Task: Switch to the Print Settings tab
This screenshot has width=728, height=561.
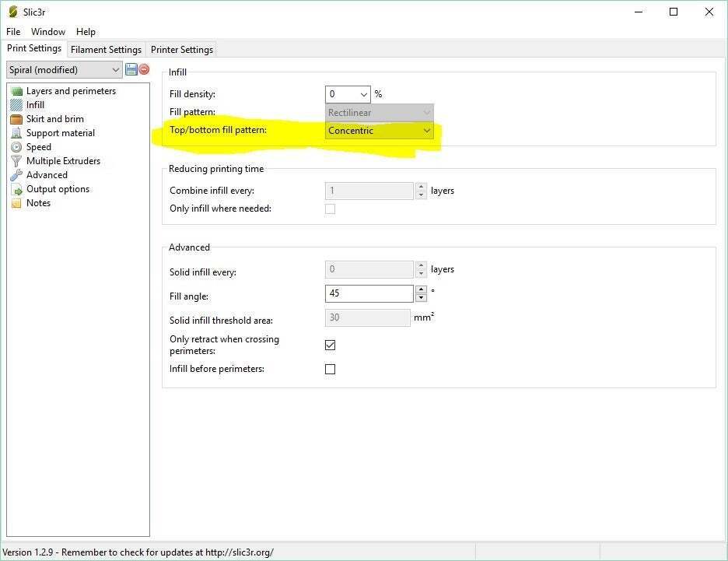Action: pyautogui.click(x=34, y=48)
